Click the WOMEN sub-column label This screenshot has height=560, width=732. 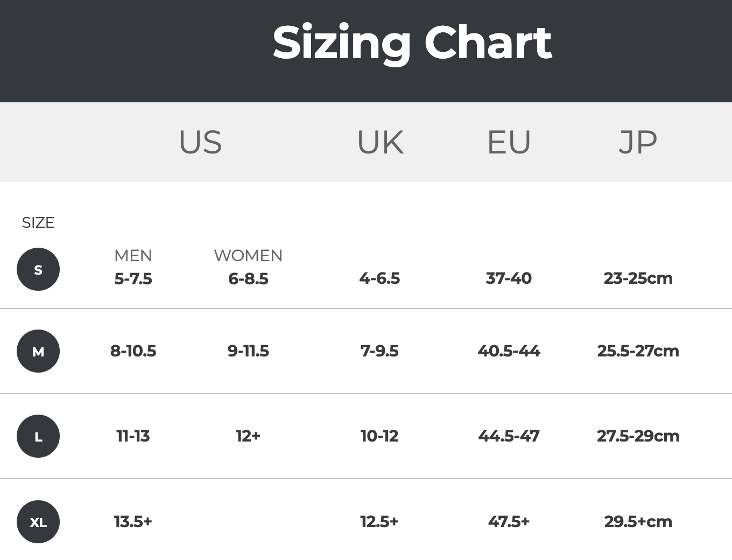[248, 255]
